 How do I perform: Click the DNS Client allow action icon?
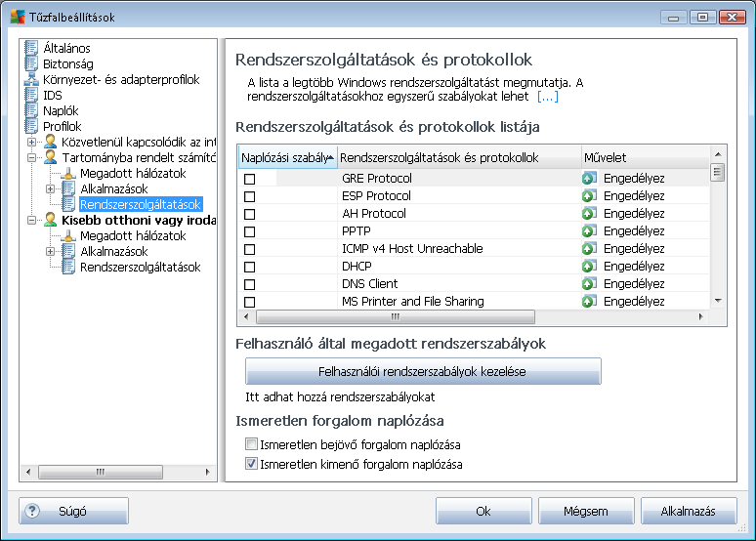pyautogui.click(x=589, y=283)
